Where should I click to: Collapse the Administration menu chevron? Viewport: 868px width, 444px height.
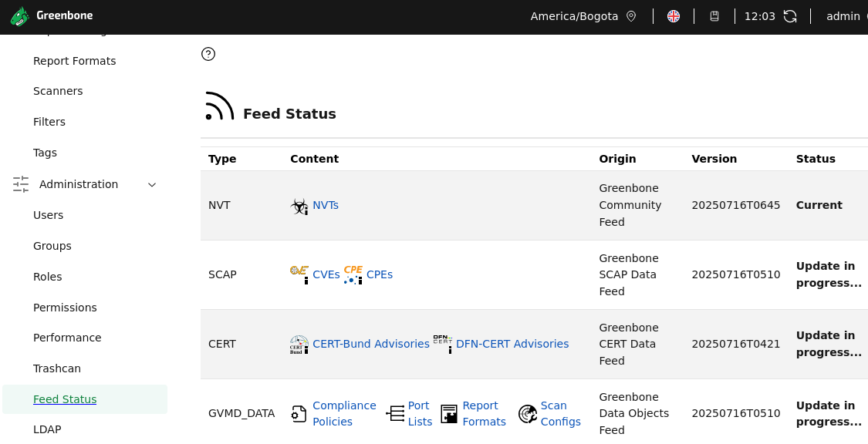152,185
